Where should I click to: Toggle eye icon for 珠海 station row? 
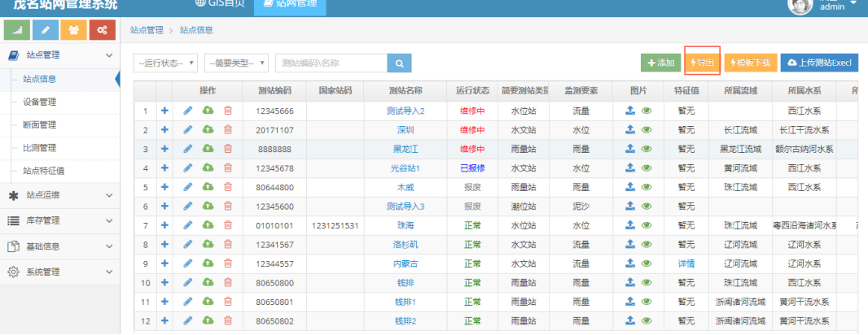(647, 225)
